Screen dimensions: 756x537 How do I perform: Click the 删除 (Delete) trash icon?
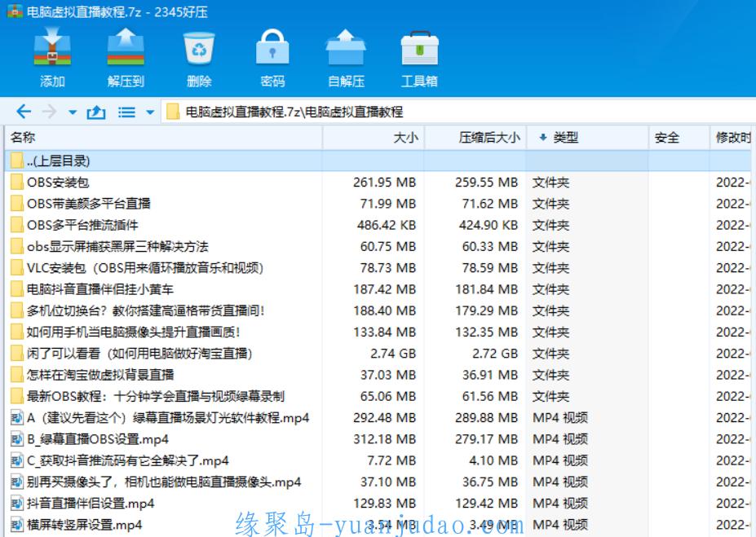[x=199, y=48]
